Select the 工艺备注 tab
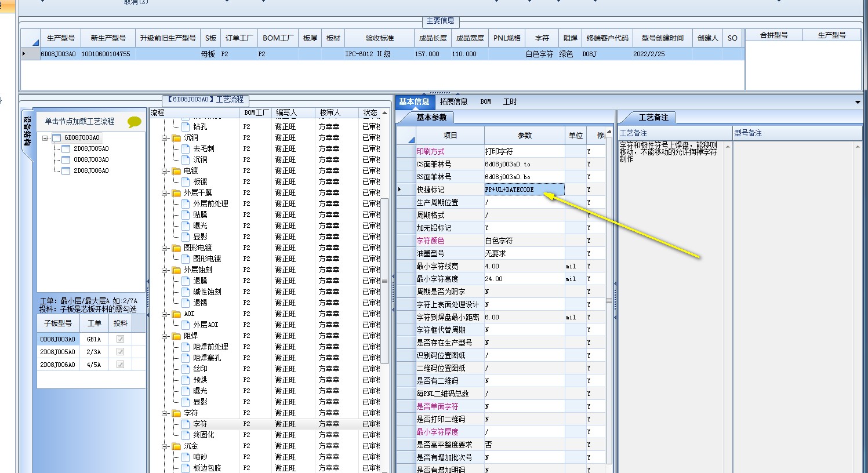The width and height of the screenshot is (868, 473). 653,117
